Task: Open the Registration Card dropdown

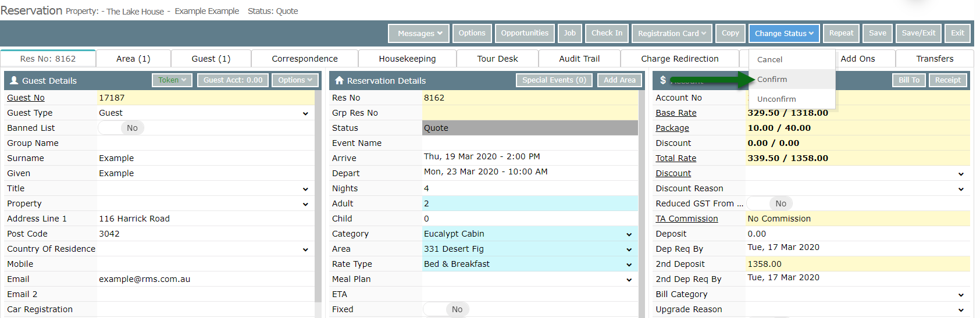Action: coord(672,33)
